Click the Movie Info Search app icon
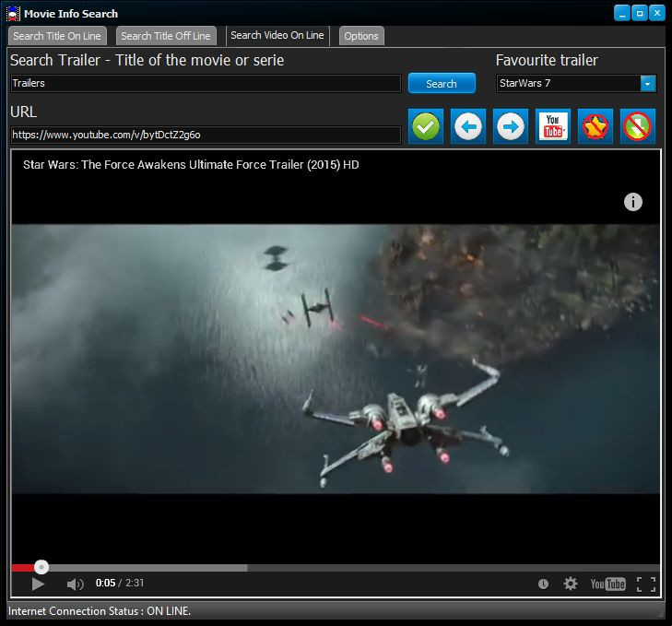Screen dimensions: 672x626 click(13, 14)
